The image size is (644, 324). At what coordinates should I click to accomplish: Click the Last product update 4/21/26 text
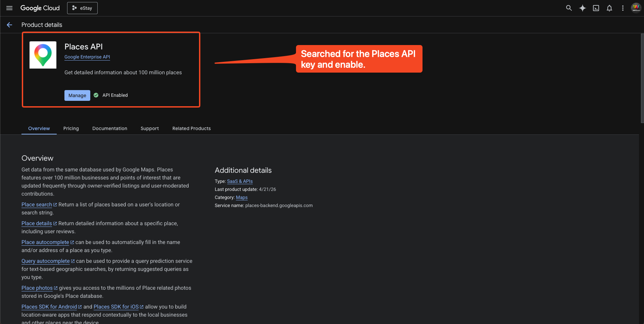pos(245,190)
